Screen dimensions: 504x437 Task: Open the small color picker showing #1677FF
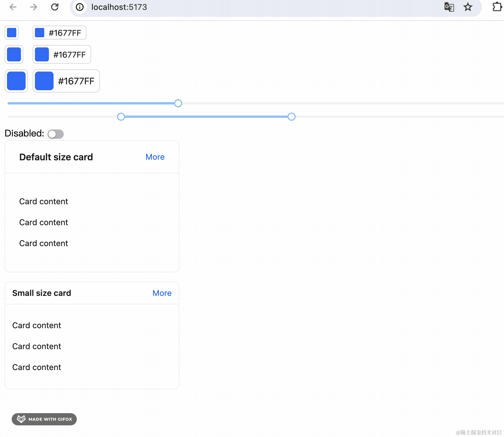(x=59, y=33)
